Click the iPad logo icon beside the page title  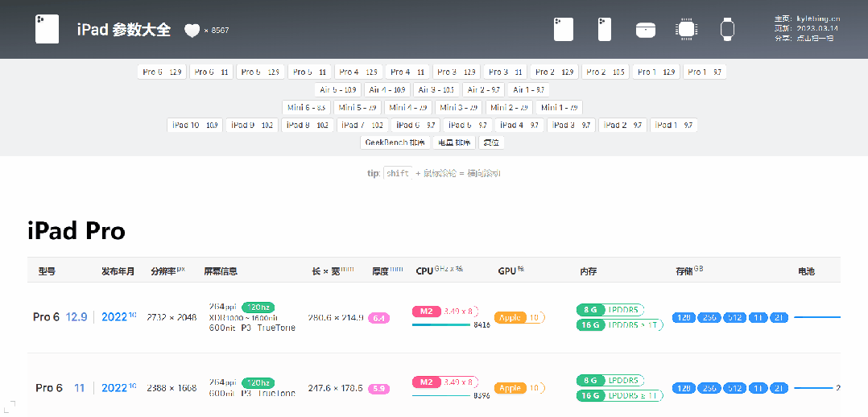[x=47, y=29]
